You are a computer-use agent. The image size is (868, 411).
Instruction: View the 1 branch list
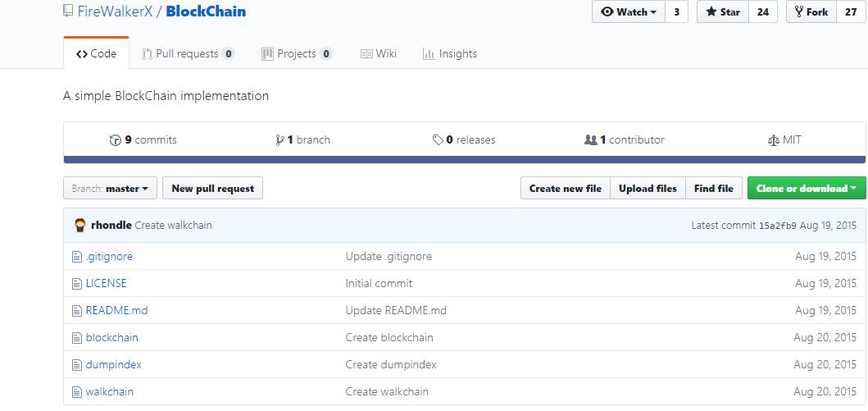[x=302, y=139]
